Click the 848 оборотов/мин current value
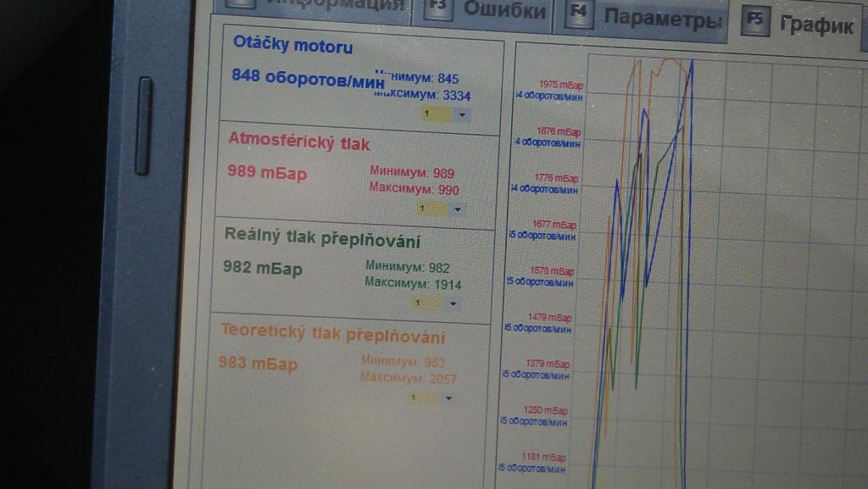Screen dimensions: 868x489 tap(301, 75)
